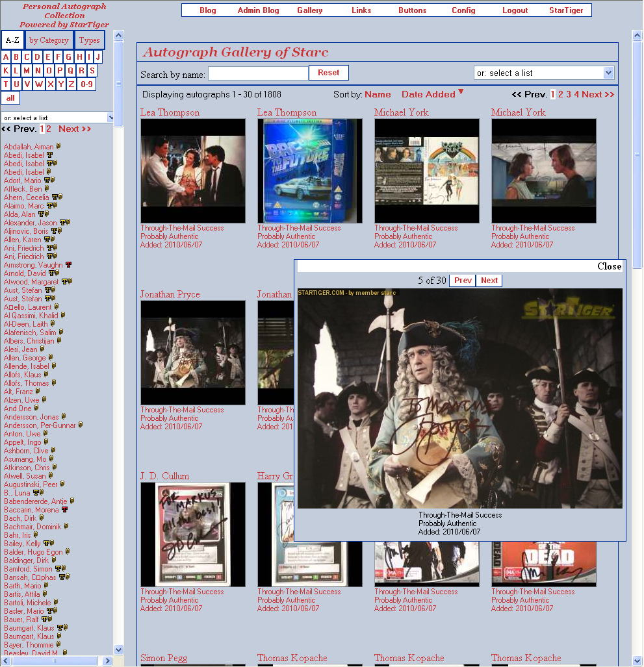Click the gold icon beside Allende, Isabel
This screenshot has width=644, height=667.
[54, 366]
